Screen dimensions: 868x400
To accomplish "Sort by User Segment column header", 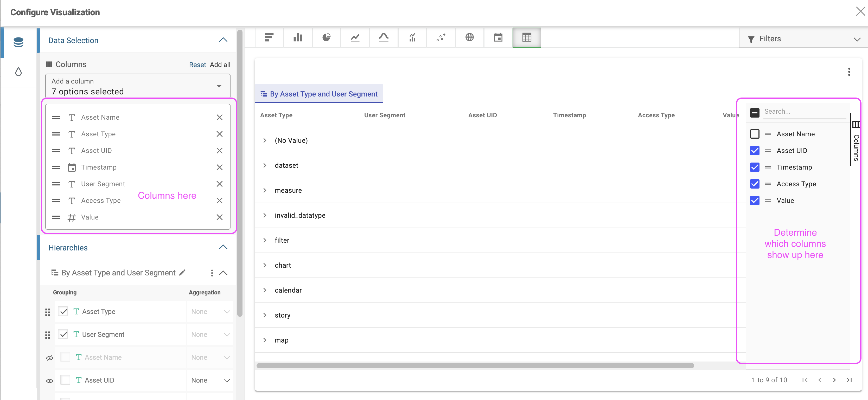I will point(385,115).
